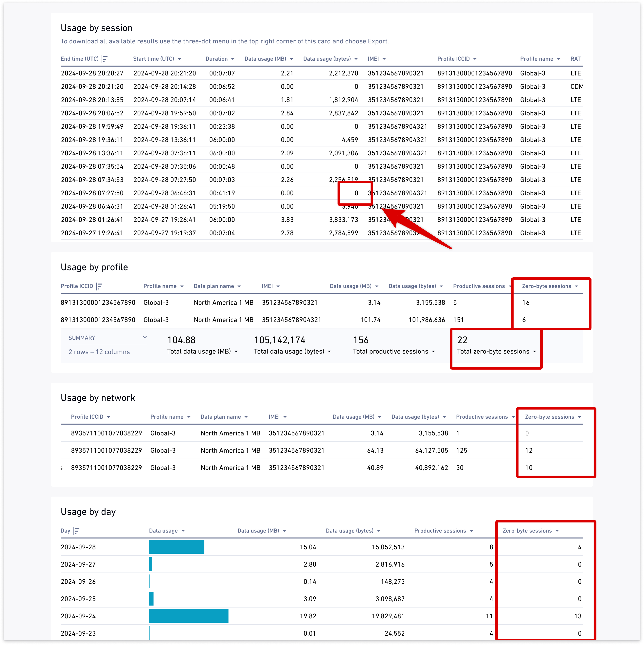The width and height of the screenshot is (644, 645).
Task: Click data usage bytes value 2,837,842
Action: pos(343,113)
